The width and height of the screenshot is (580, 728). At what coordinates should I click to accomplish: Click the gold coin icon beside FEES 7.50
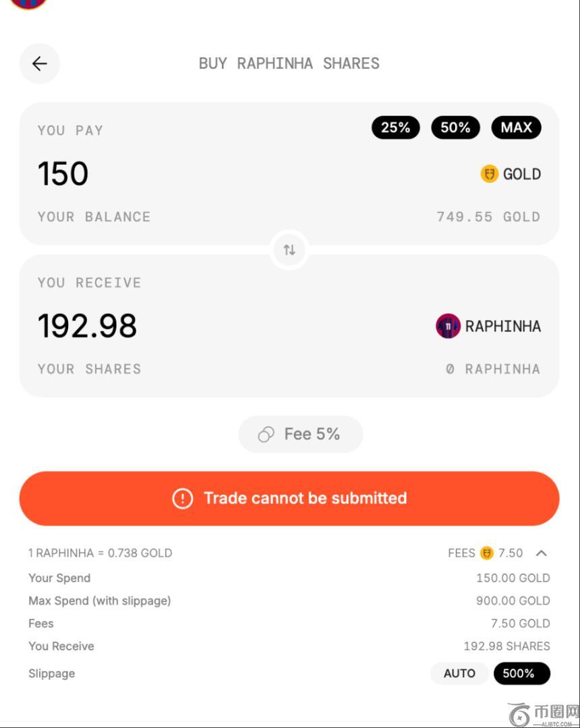[x=487, y=553]
